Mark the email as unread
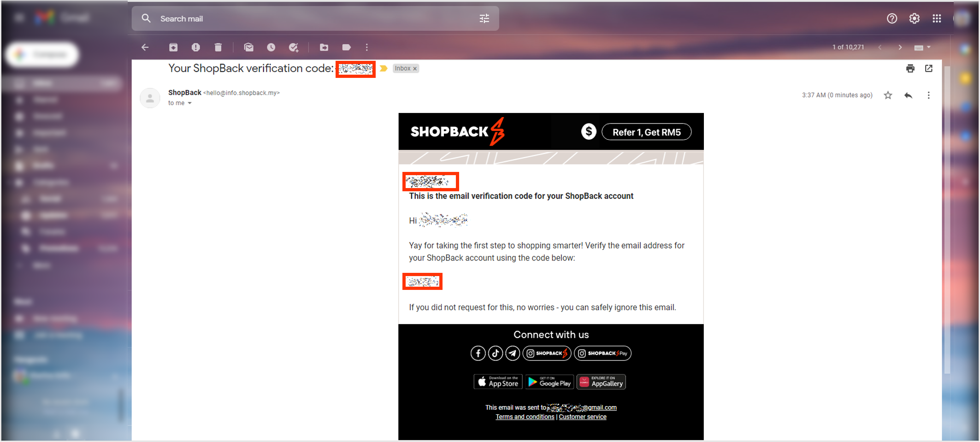Image resolution: width=980 pixels, height=442 pixels. [x=249, y=47]
